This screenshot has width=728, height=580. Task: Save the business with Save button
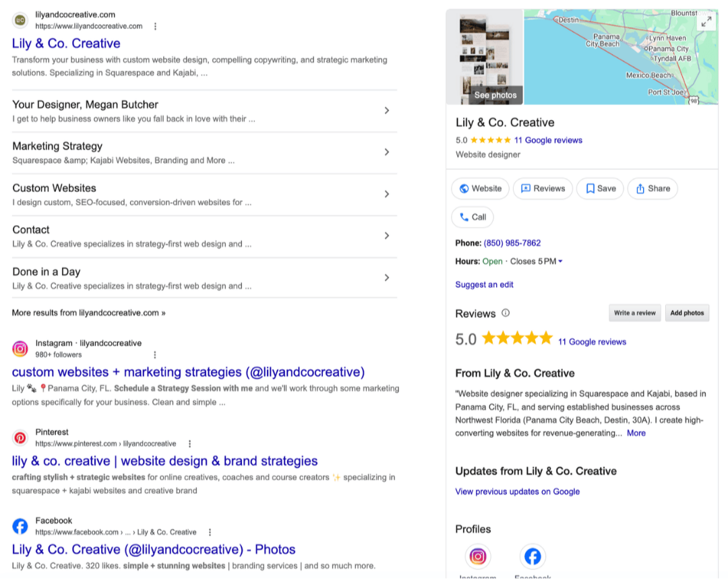601,189
